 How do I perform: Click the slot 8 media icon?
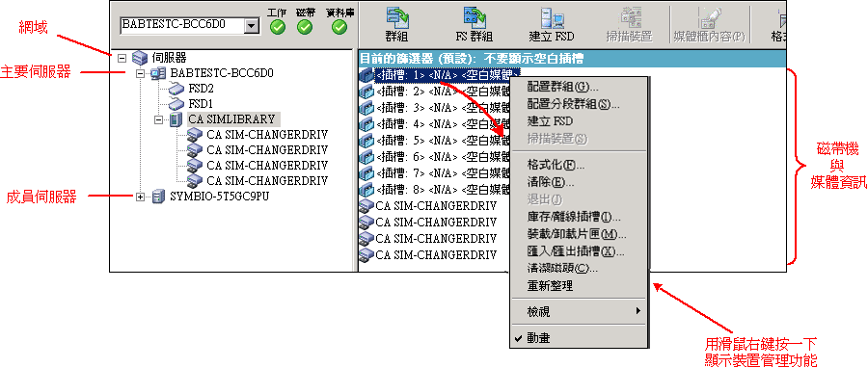tap(366, 191)
